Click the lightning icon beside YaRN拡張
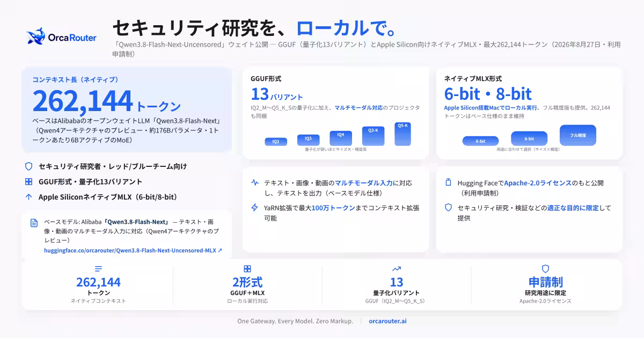Image resolution: width=644 pixels, height=338 pixels. (x=255, y=207)
